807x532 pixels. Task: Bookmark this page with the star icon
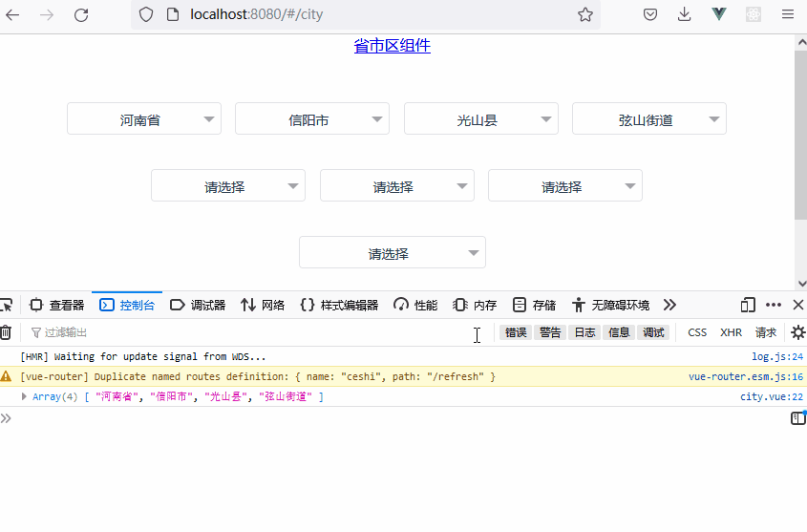point(585,14)
